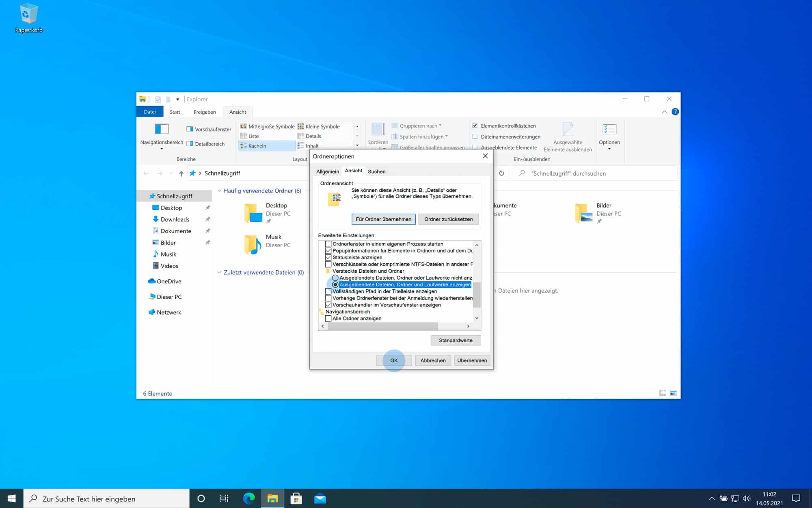Click Für Ordner übernehmen button
The image size is (812, 508).
point(383,219)
